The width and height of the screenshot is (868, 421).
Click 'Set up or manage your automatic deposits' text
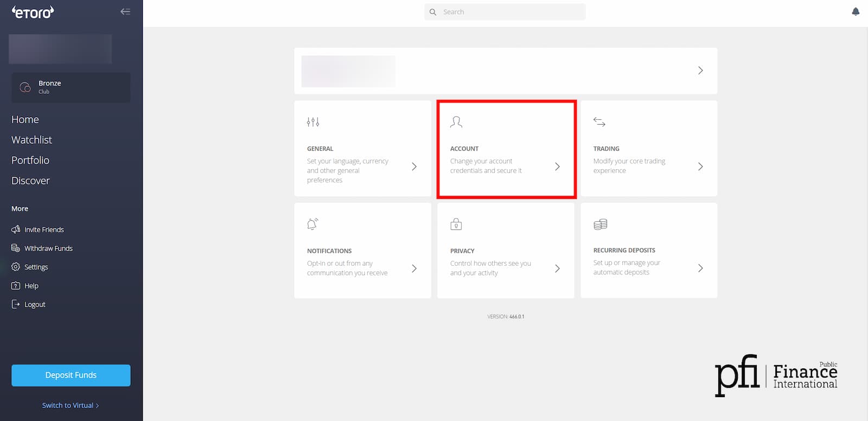[x=627, y=267]
